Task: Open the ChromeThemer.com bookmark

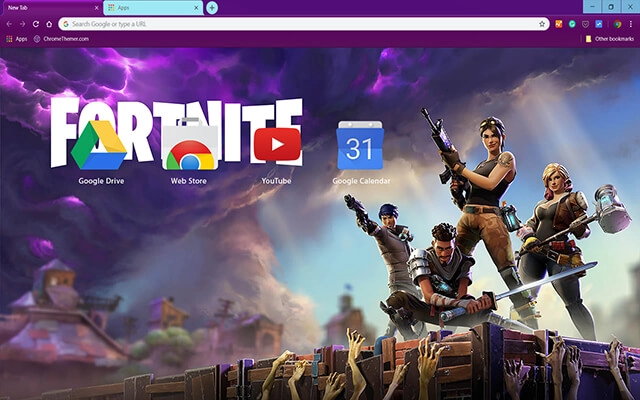Action: pos(61,39)
